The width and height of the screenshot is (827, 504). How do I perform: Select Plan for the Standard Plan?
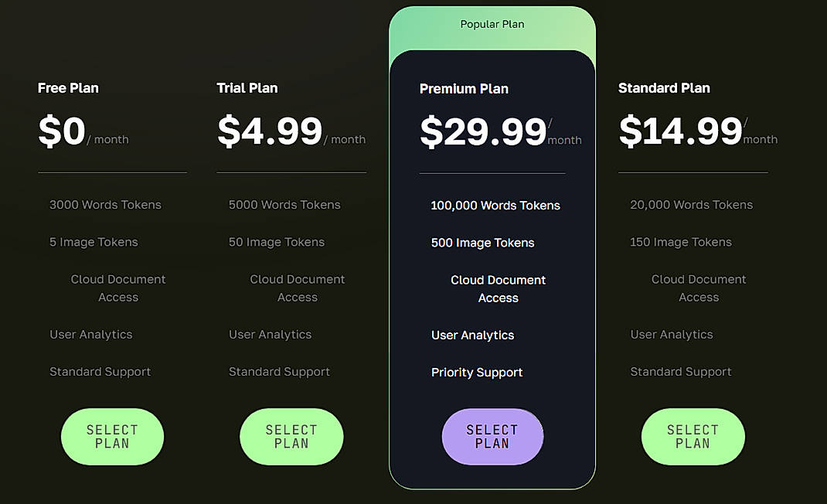point(693,436)
